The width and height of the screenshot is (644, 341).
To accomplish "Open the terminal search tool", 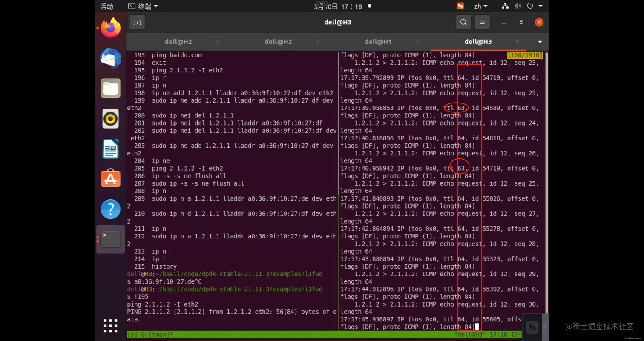I will 463,22.
